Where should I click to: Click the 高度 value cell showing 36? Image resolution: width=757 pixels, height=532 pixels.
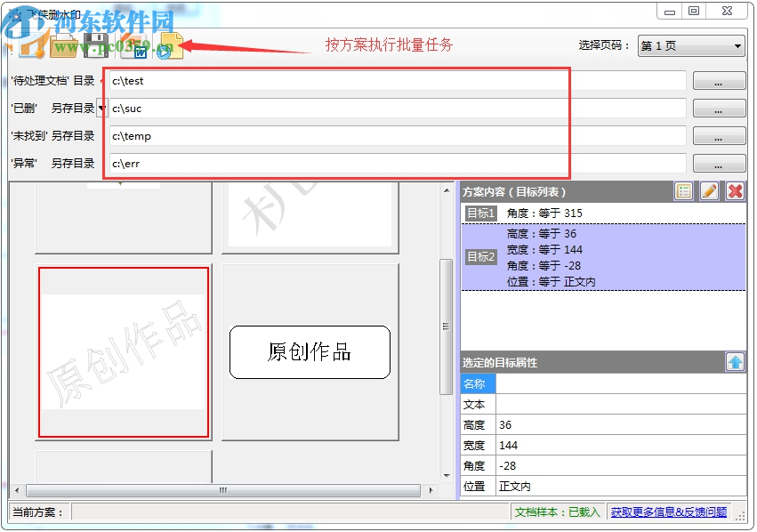[621, 425]
